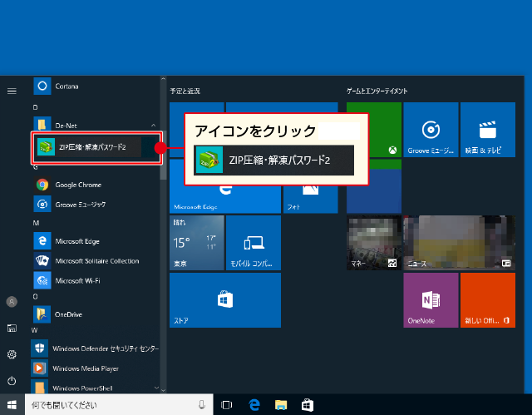
Task: Open the 新しい Office tile
Action: tap(488, 300)
